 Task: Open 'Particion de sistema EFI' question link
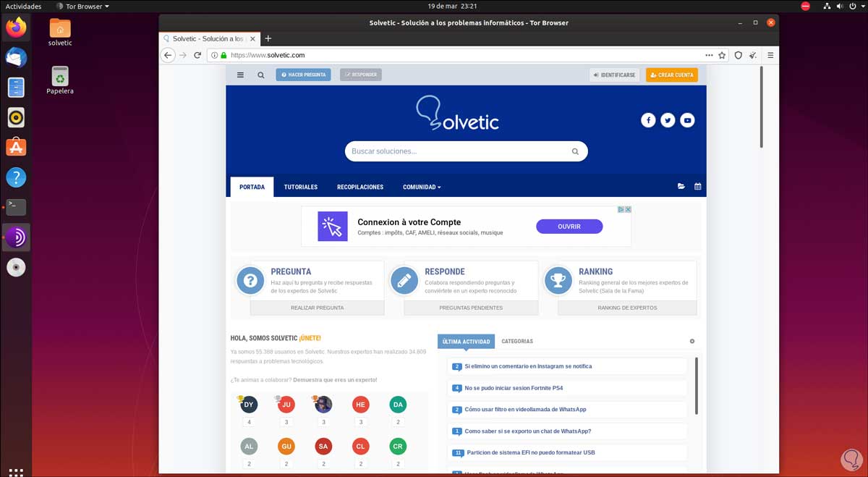click(x=531, y=452)
